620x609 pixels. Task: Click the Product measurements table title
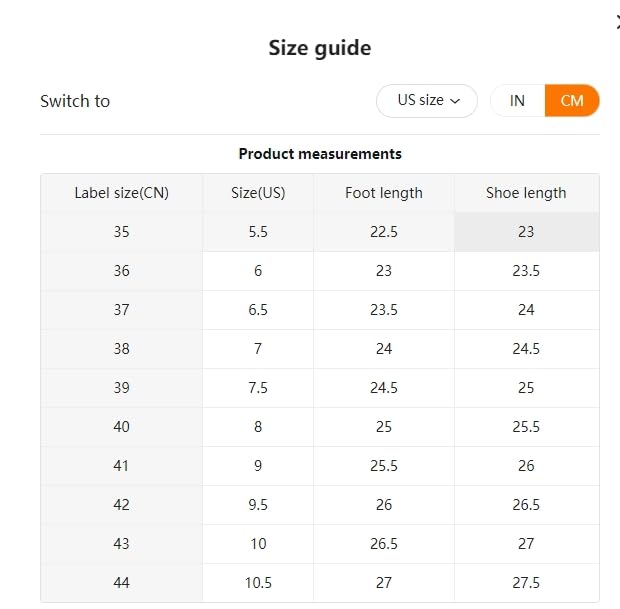[320, 154]
